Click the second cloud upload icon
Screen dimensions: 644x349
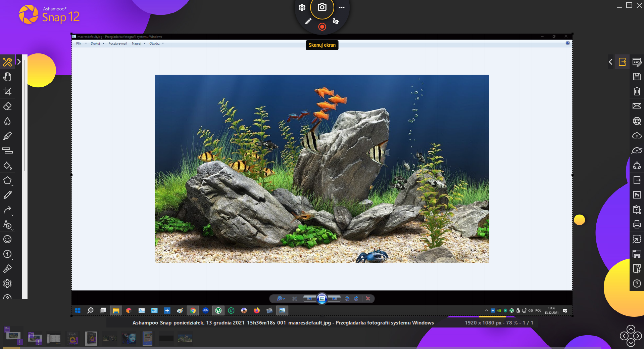[x=637, y=150]
